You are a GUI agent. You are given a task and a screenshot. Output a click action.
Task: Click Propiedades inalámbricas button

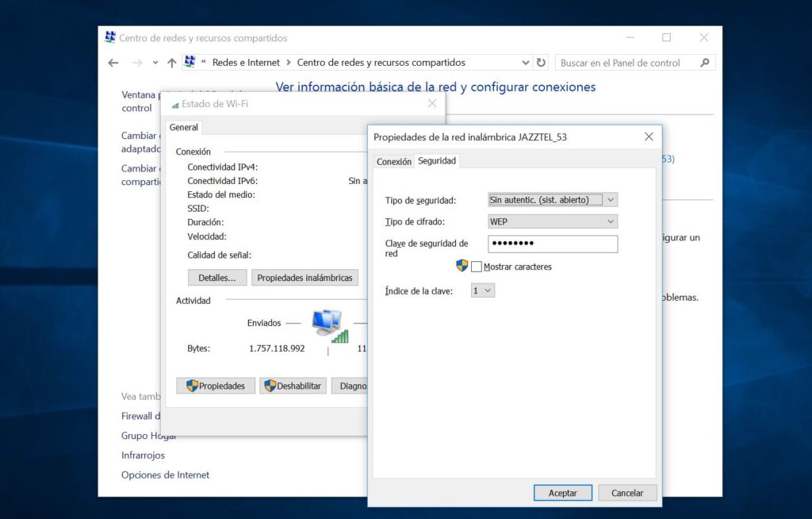point(304,278)
